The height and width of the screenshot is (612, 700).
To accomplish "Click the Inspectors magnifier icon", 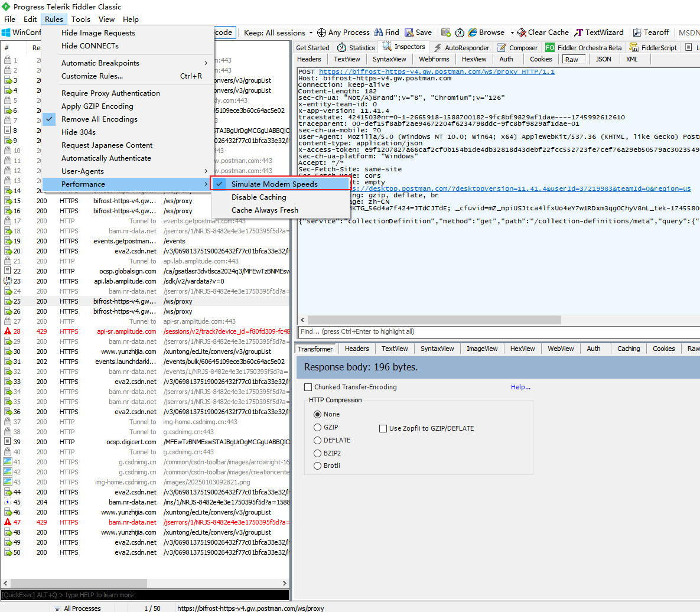I will pos(386,47).
